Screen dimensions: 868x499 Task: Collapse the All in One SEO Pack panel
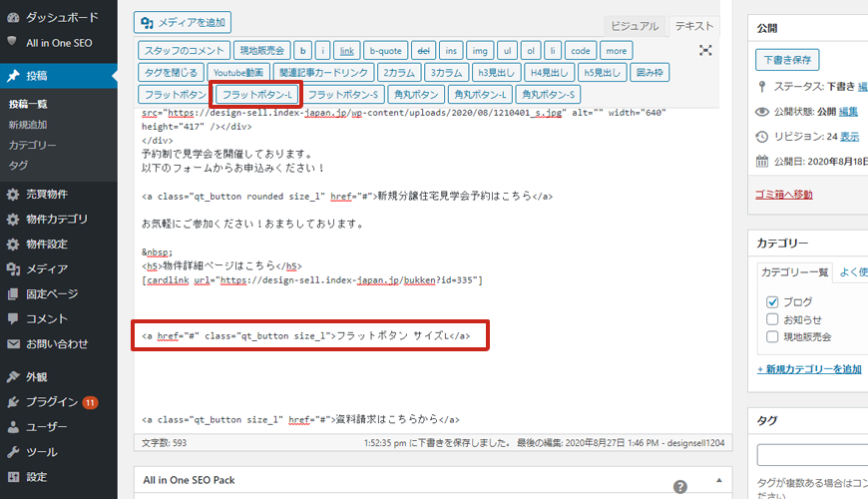pos(717,480)
